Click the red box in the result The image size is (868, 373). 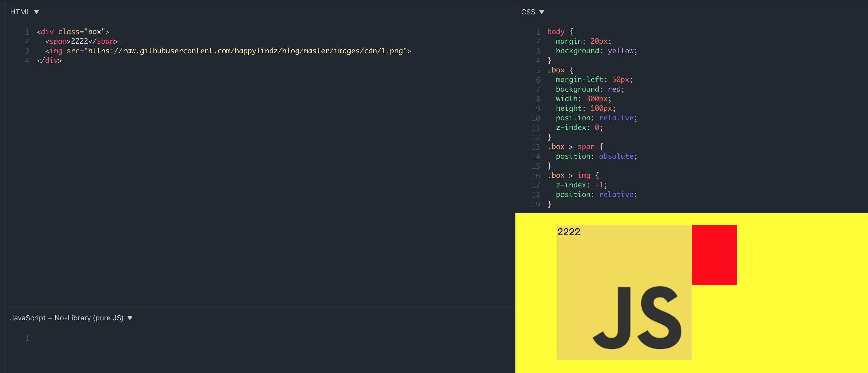714,255
